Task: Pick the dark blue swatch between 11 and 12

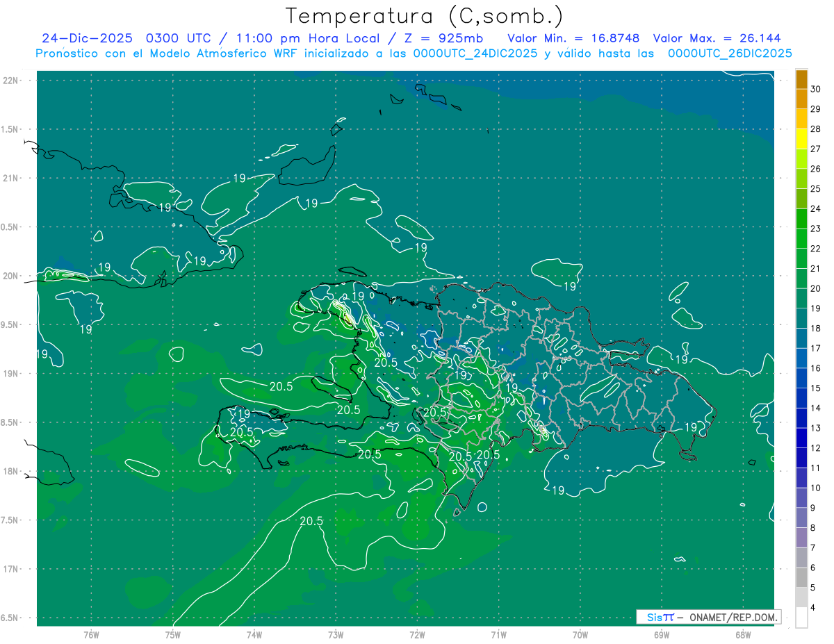Action: click(x=801, y=458)
